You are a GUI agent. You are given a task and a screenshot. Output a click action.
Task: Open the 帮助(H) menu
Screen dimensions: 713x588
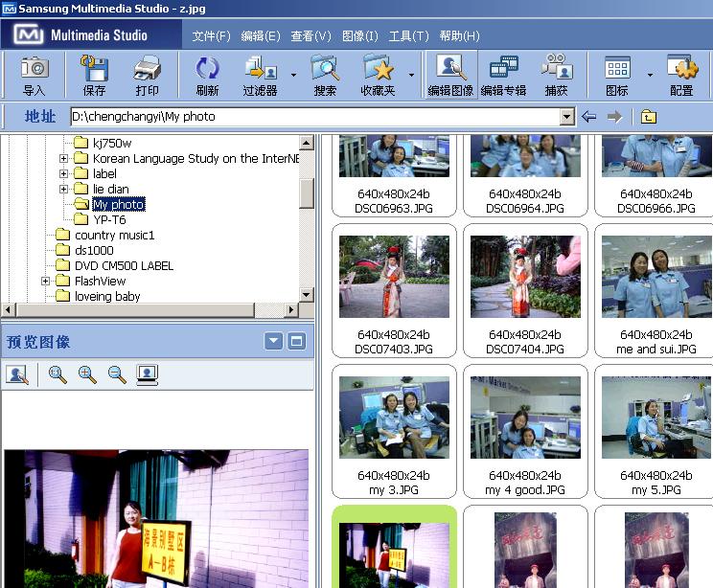click(460, 35)
